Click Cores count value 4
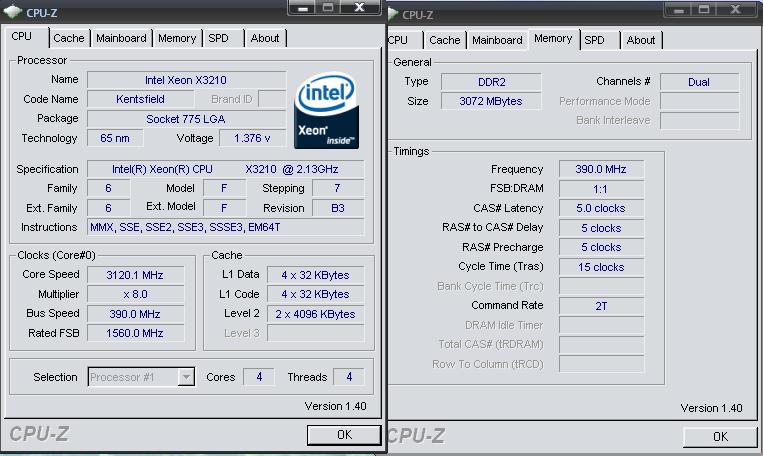Viewport: 763px width, 456px height. 259,377
